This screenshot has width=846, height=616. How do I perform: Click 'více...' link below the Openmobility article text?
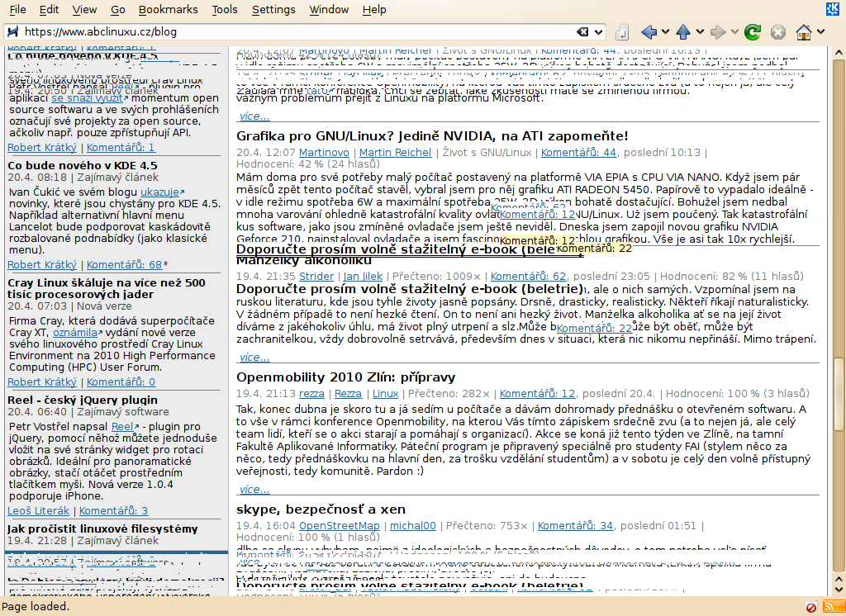(254, 489)
